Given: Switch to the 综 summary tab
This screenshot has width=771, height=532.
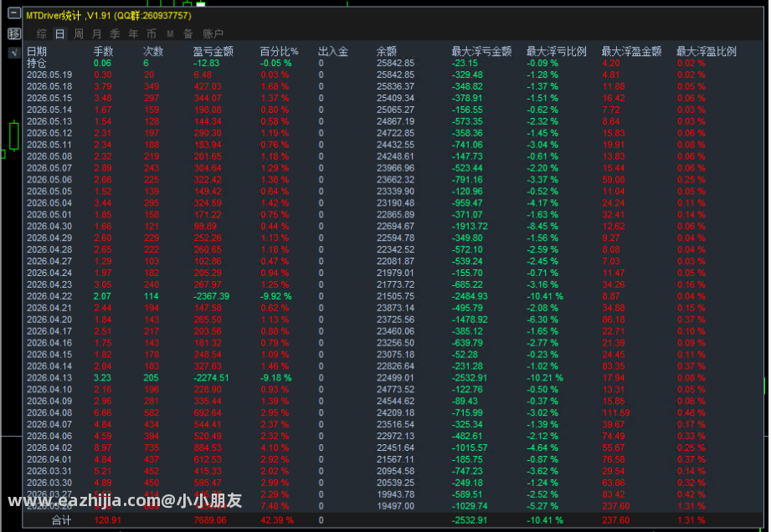Looking at the screenshot, I should pyautogui.click(x=42, y=34).
